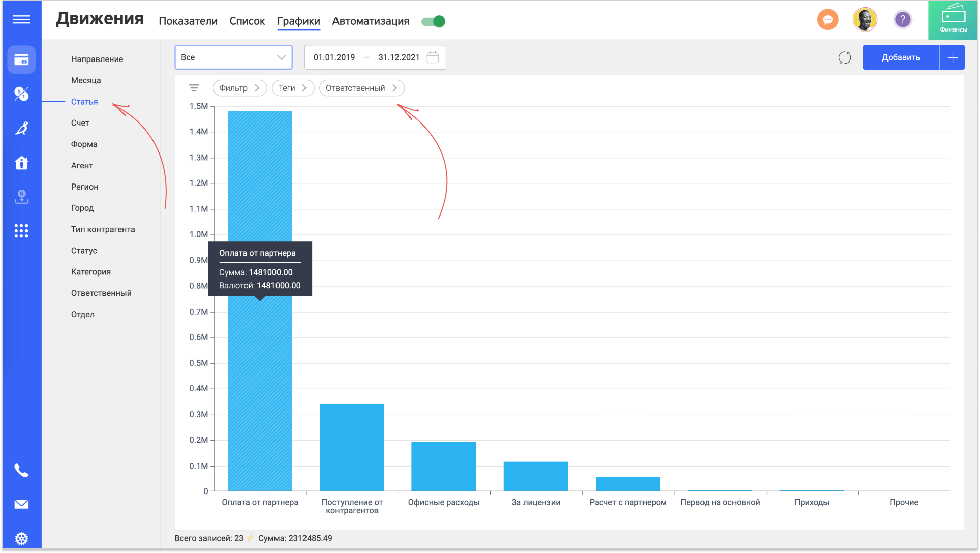
Task: Open the phone calls sidebar icon
Action: coord(21,470)
